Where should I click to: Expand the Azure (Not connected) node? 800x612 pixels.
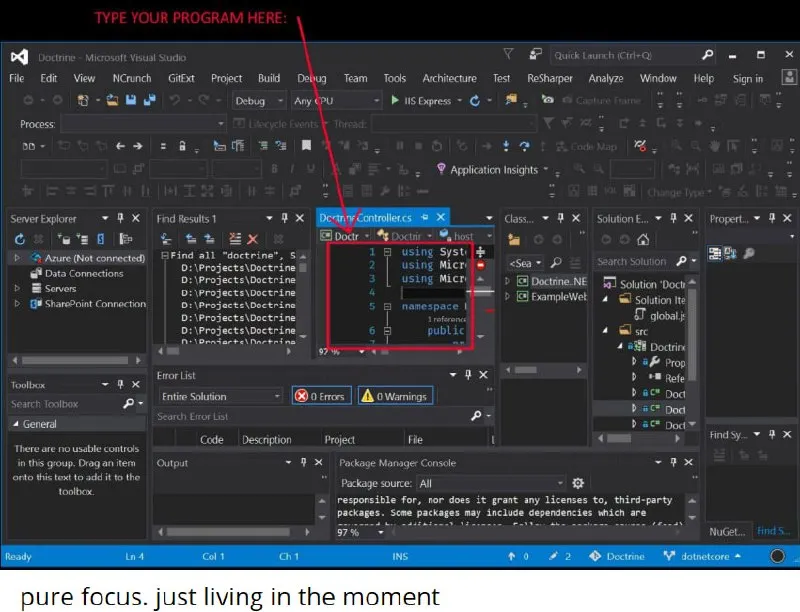tap(17, 258)
